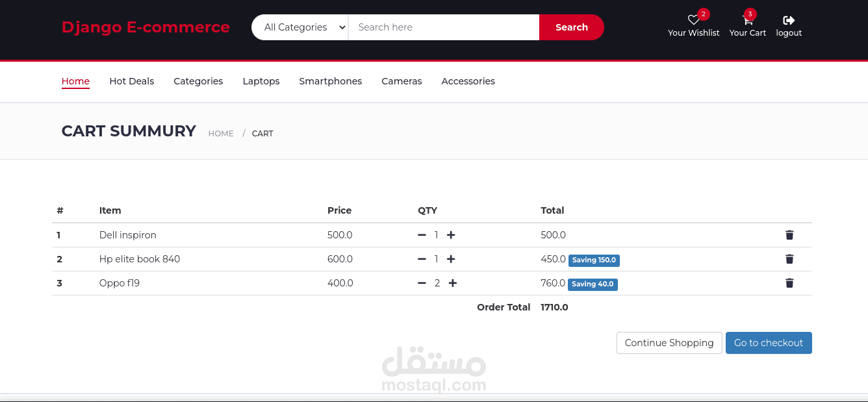The width and height of the screenshot is (868, 402).
Task: Click the 600.0 price cell
Action: tap(340, 259)
